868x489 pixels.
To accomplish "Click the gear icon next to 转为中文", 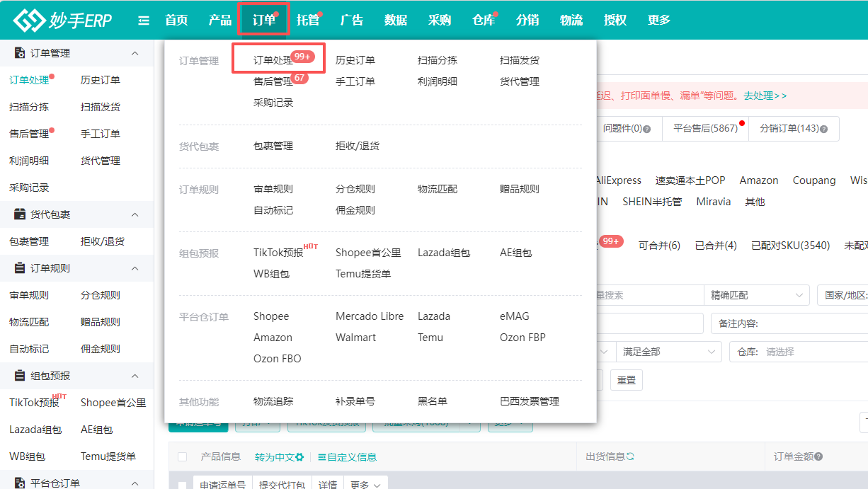I will [299, 456].
